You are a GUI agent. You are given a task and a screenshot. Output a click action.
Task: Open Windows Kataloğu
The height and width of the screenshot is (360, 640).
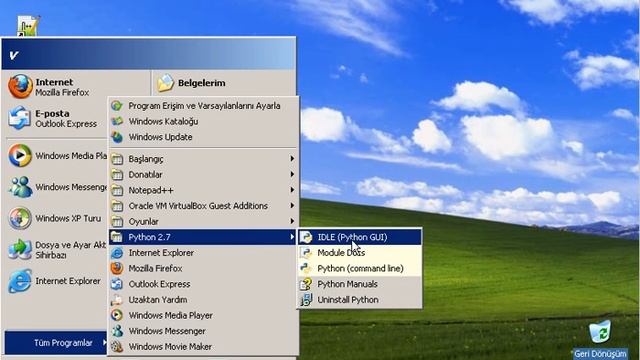pyautogui.click(x=204, y=121)
